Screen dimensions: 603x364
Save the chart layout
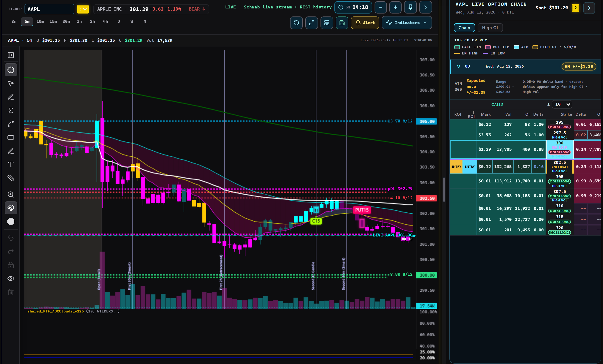[x=342, y=23]
